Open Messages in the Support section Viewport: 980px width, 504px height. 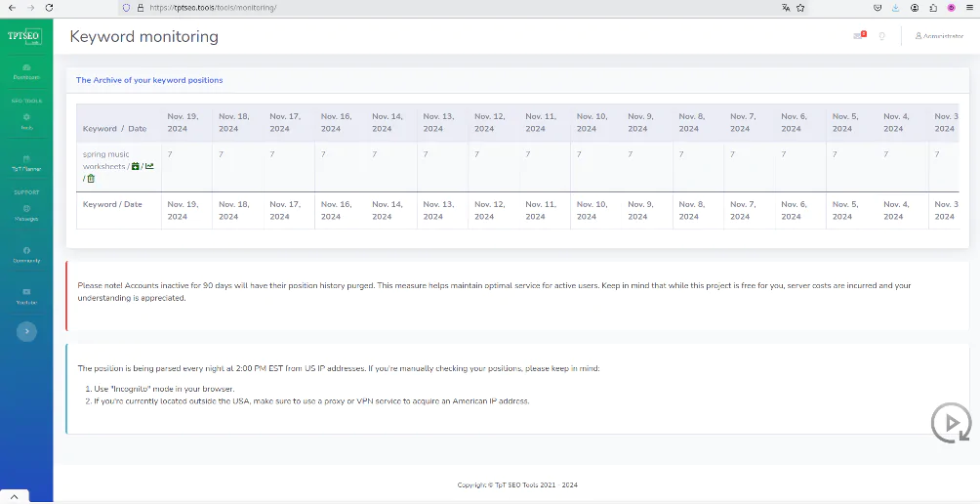pos(26,213)
